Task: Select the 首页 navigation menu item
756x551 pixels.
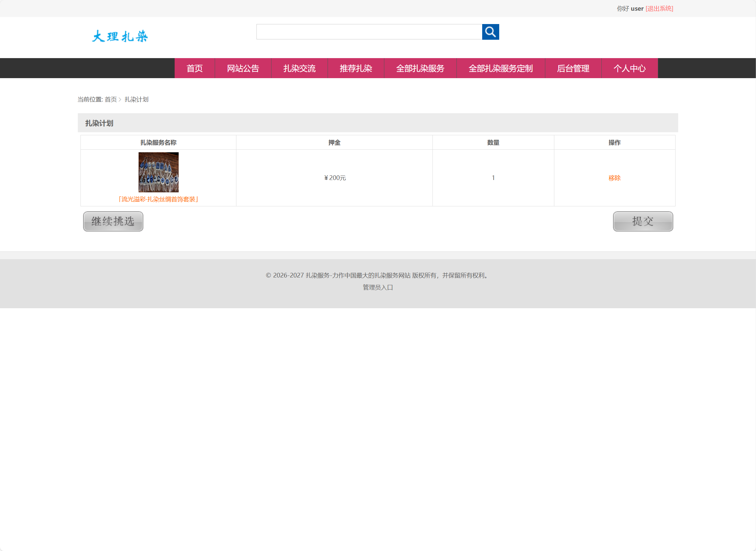Action: [x=194, y=68]
